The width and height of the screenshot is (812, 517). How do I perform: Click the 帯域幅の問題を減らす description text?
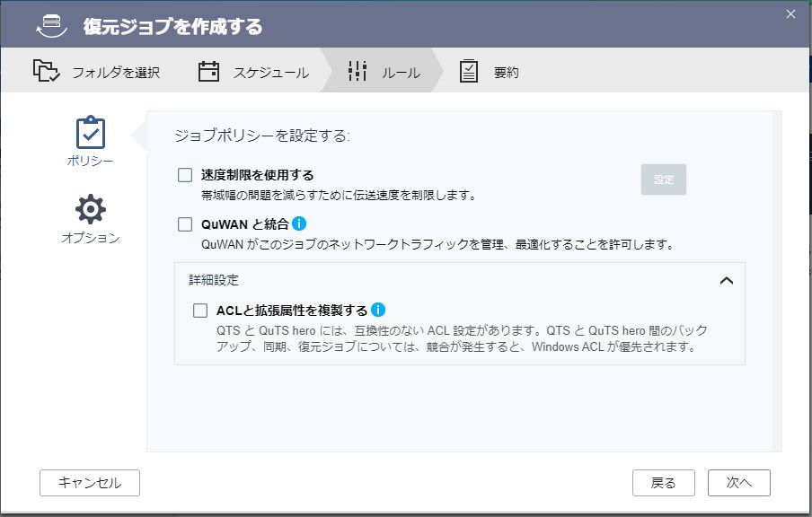point(339,196)
